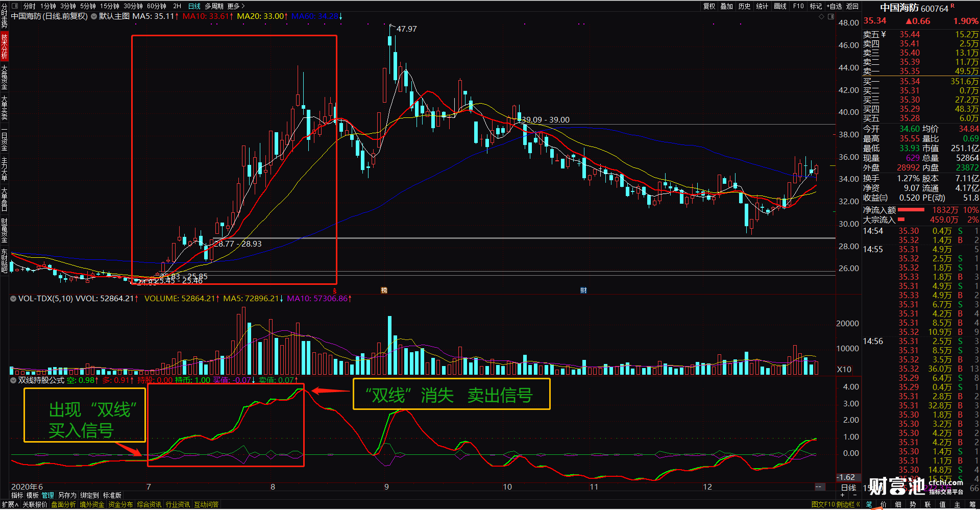The width and height of the screenshot is (980, 510).
Task: Expand the 扩展 panel at bottom-left
Action: coord(10,504)
